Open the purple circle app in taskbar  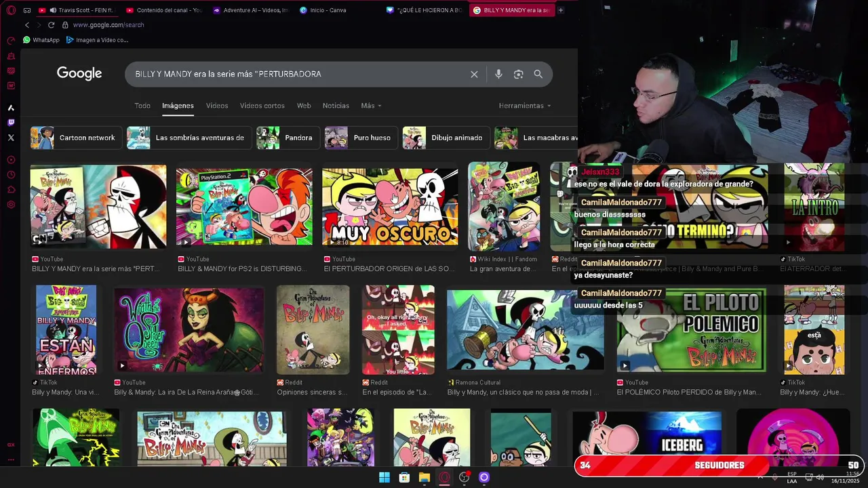484,477
